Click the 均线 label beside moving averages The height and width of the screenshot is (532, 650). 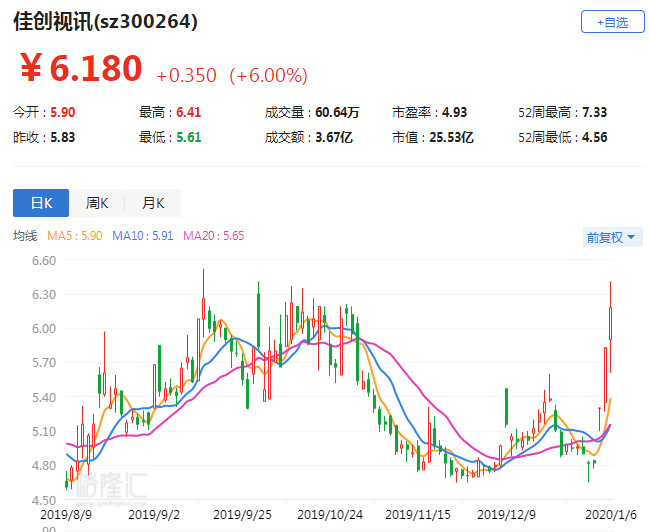point(25,236)
